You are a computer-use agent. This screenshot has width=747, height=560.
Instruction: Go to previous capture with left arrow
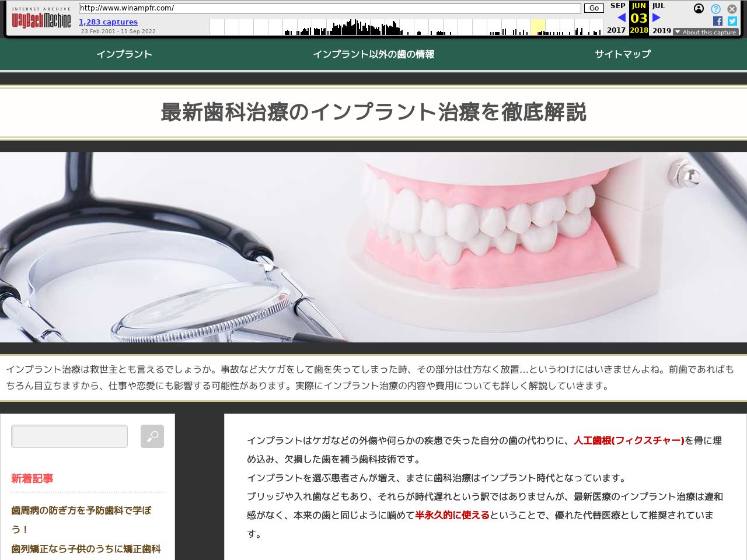[x=621, y=17]
